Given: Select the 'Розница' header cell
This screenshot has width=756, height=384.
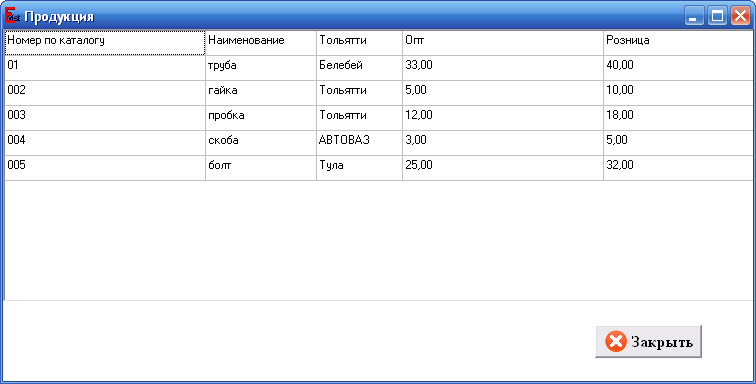Looking at the screenshot, I should 677,43.
